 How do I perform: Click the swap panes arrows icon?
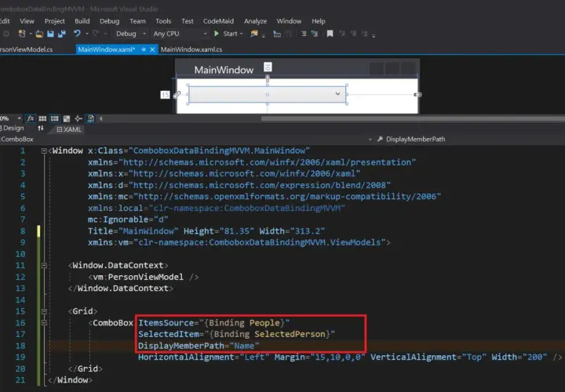point(40,128)
